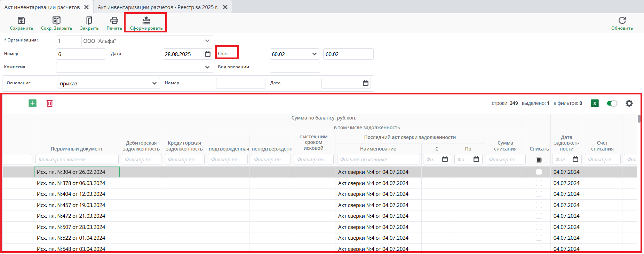Check Списать box for Исх. пл. №304 row
Screen dimensions: 644x254
539,172
